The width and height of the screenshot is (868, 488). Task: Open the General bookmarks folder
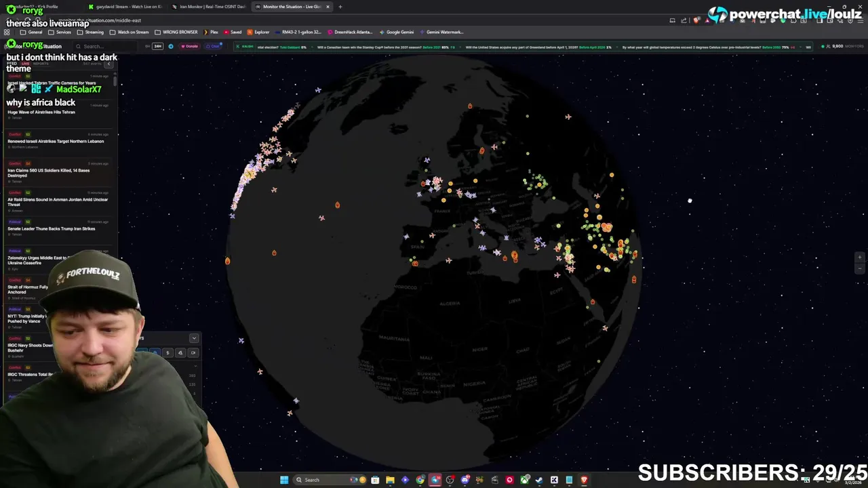pyautogui.click(x=31, y=32)
